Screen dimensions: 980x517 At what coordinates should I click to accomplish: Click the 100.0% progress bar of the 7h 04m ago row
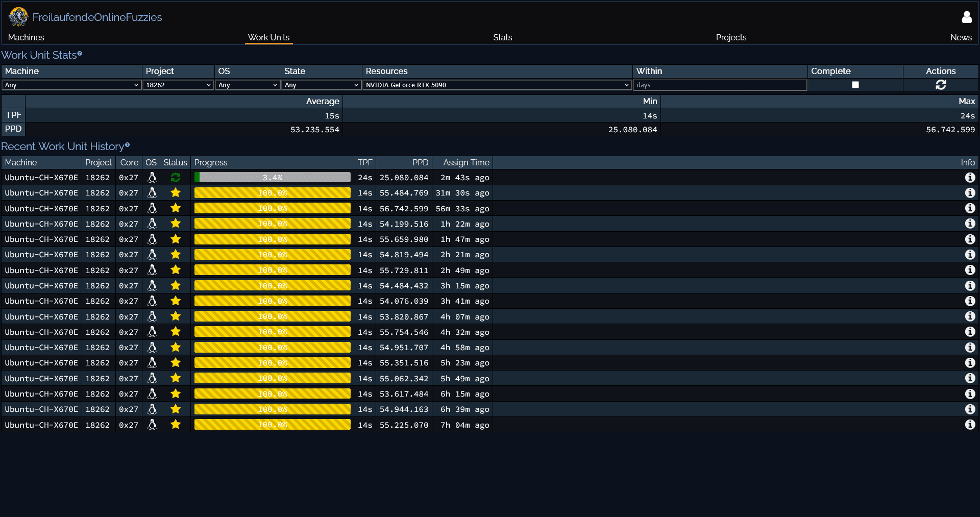point(273,425)
